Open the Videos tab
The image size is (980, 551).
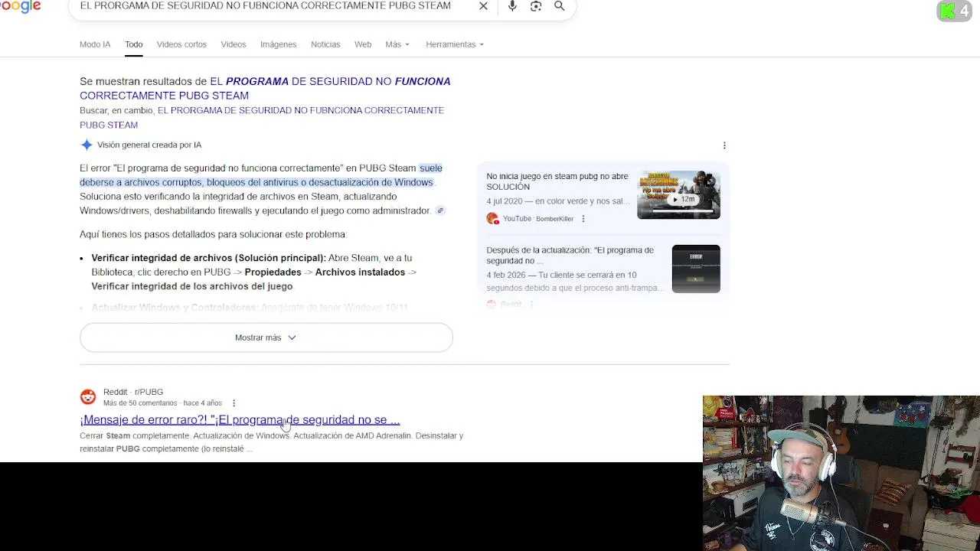pyautogui.click(x=234, y=44)
